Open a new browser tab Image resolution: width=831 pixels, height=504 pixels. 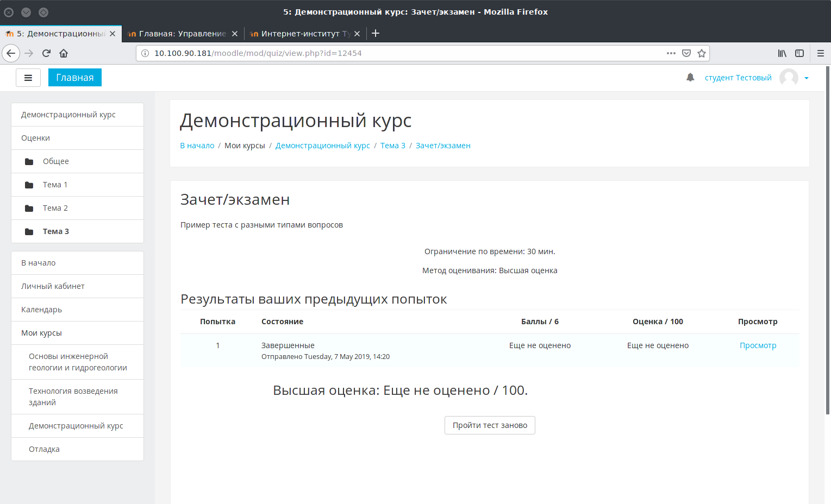[376, 33]
